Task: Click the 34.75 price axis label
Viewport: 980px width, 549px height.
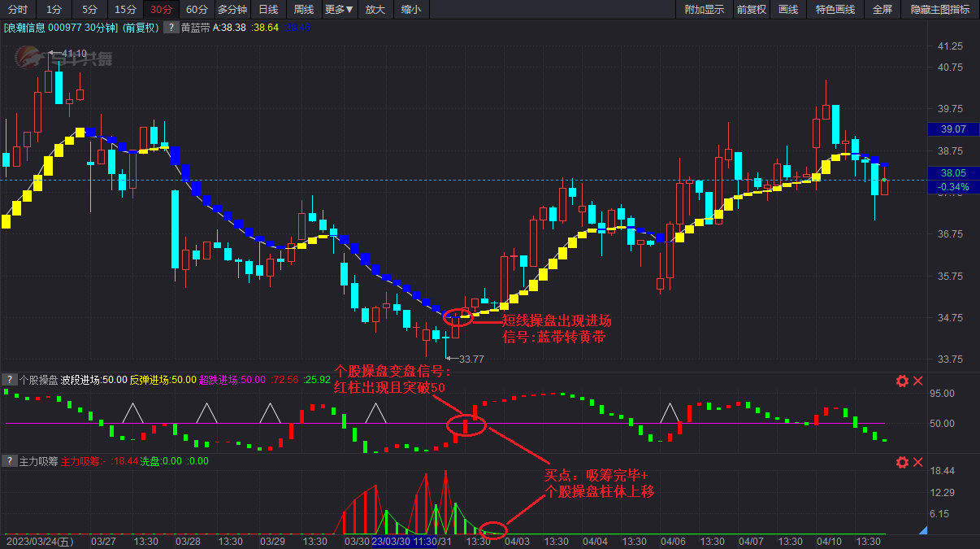Action: click(x=951, y=317)
